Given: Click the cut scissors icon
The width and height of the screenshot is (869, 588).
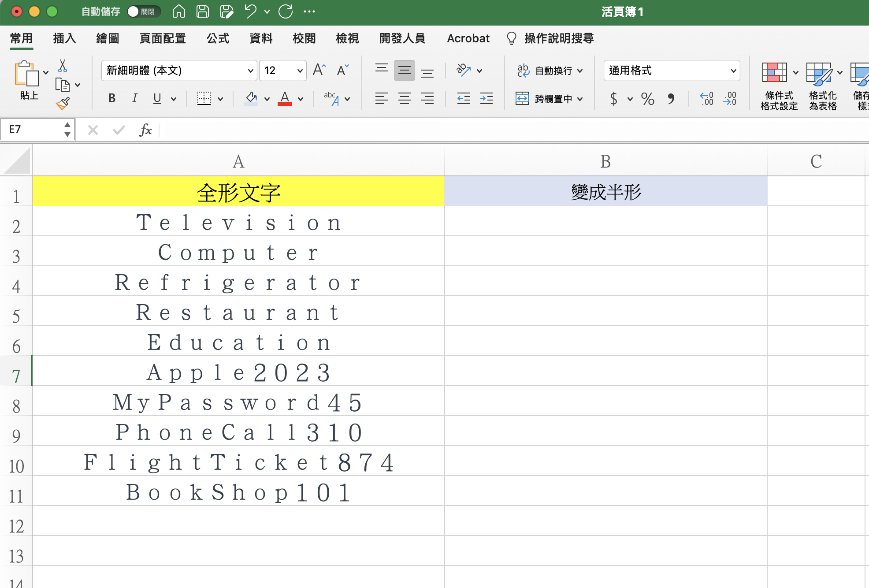Looking at the screenshot, I should 62,66.
